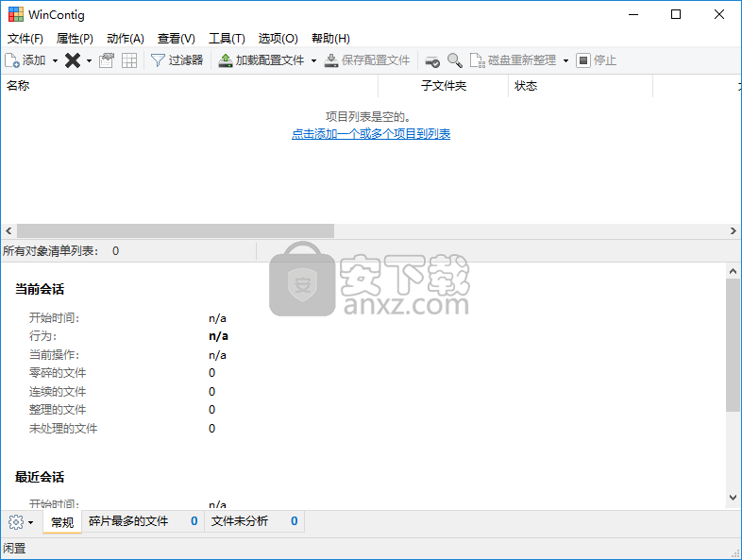
Task: Click the 连续的文件 label
Action: [x=58, y=392]
